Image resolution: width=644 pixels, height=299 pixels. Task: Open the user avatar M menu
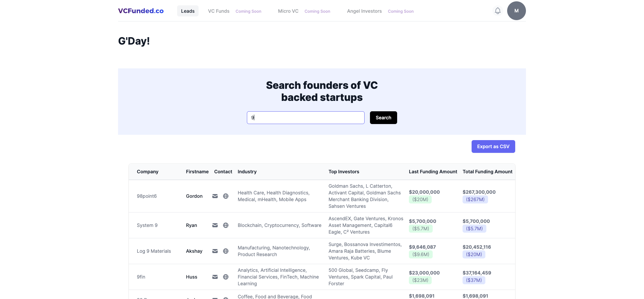pyautogui.click(x=517, y=11)
